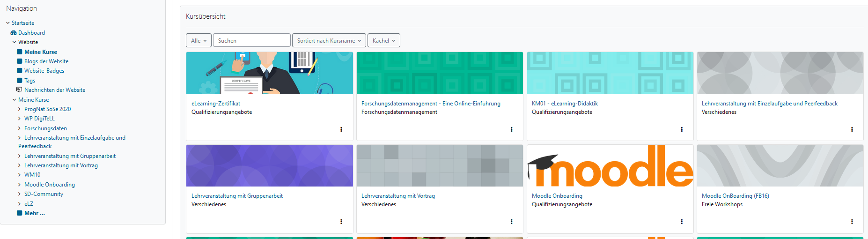The width and height of the screenshot is (868, 239).
Task: Open the eLearning-Zertifikat course link
Action: coord(216,104)
